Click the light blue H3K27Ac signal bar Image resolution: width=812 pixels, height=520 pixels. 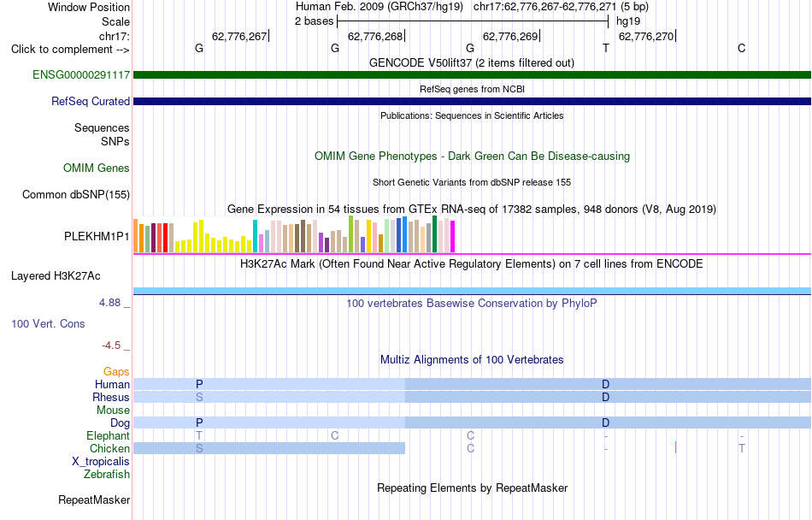pos(472,291)
